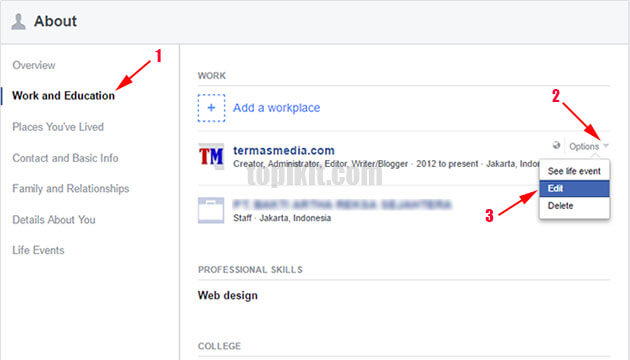The image size is (630, 360).
Task: Open the blurred workplace name link
Action: tap(342, 205)
